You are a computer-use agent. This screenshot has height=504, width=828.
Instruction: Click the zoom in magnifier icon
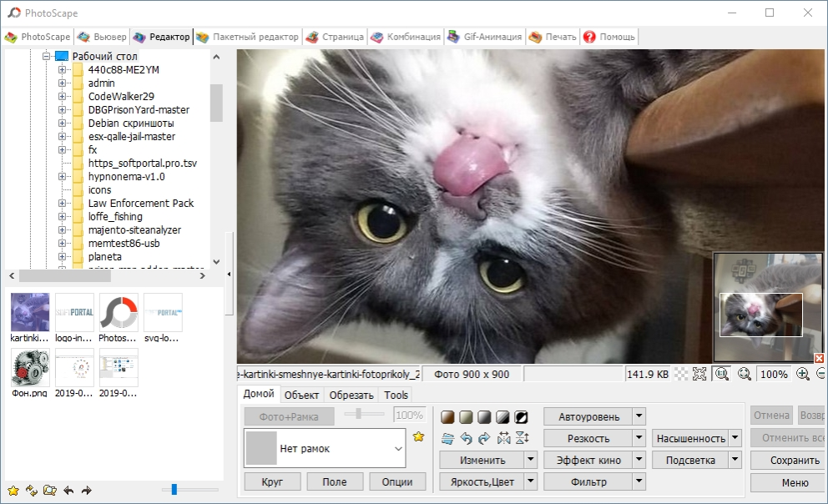[803, 375]
